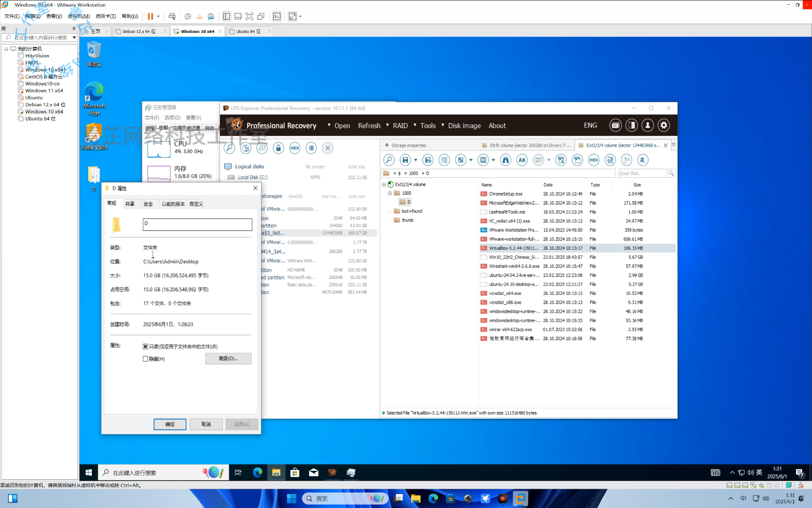Open the list mode dropdown arrow

tap(493, 160)
